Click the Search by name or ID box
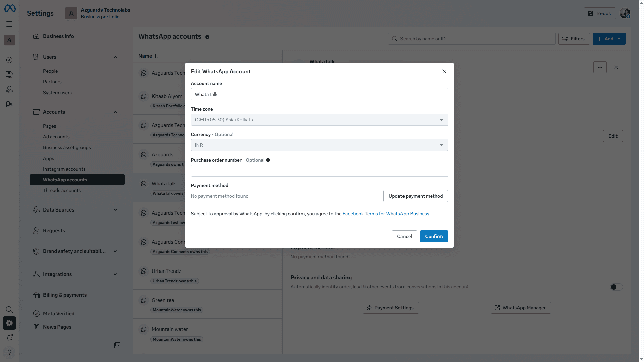644x362 pixels. [472, 39]
